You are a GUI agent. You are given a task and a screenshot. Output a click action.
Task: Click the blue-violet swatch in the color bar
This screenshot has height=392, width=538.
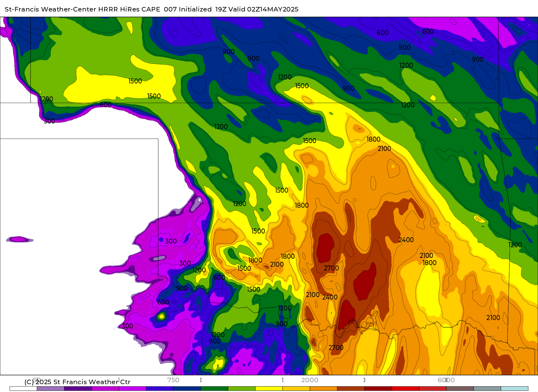[160, 389]
